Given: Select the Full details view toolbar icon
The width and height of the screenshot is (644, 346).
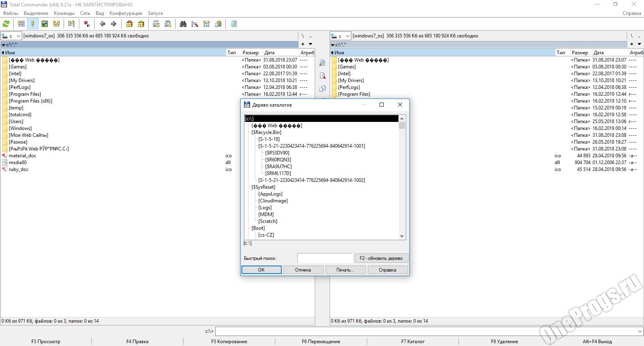Looking at the screenshot, I should click(x=33, y=24).
